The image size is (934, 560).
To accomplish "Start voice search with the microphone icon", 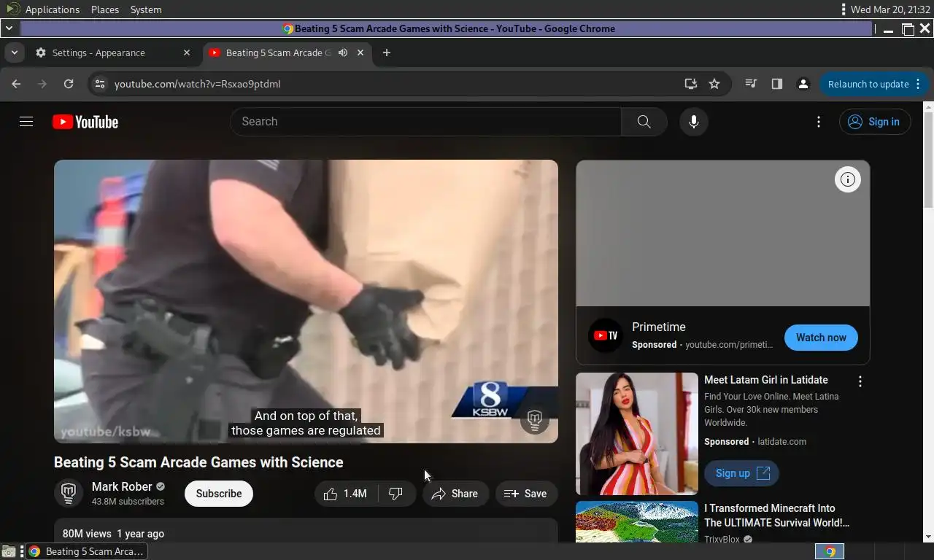I will 694,122.
